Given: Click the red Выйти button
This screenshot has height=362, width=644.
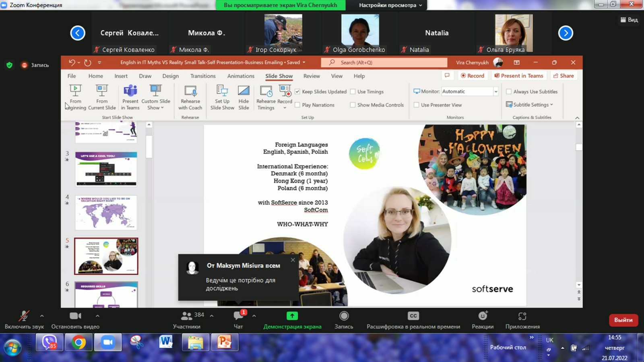Looking at the screenshot, I should (x=623, y=320).
